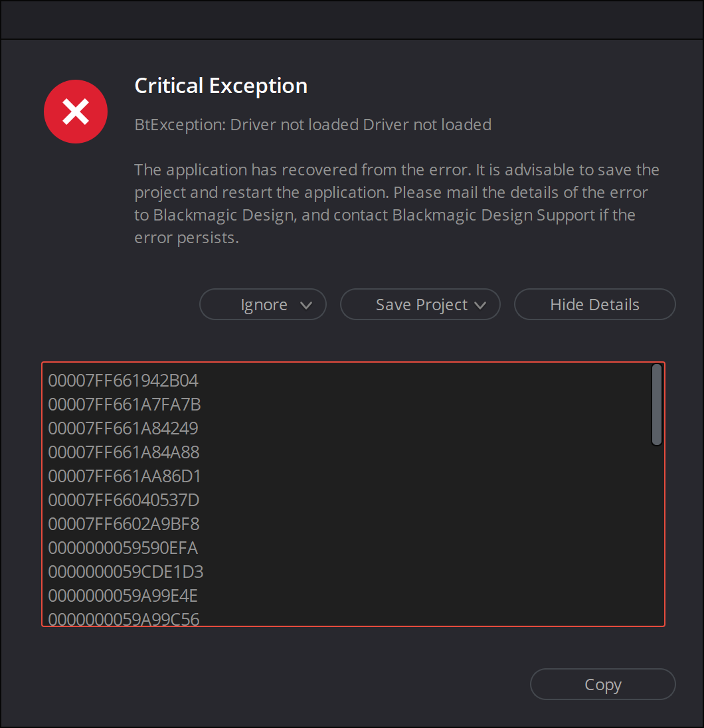Image resolution: width=704 pixels, height=728 pixels.
Task: Click the Save Project button text
Action: coord(422,305)
